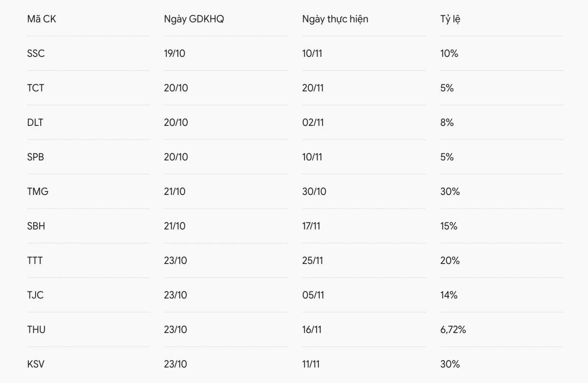Select the DLT stock code cell
588x383 pixels.
click(x=35, y=122)
